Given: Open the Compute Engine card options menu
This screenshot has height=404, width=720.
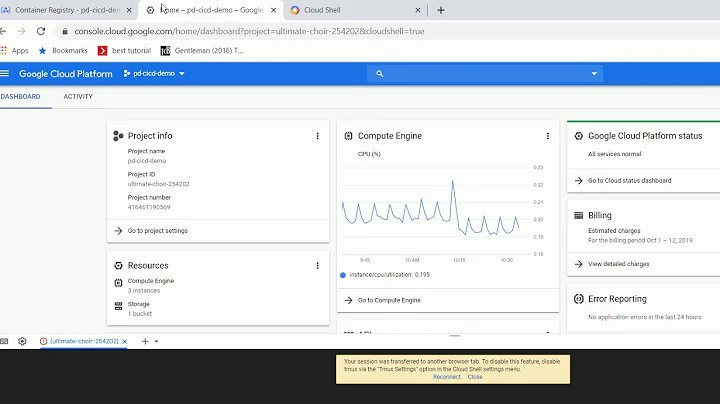Looking at the screenshot, I should coord(547,136).
